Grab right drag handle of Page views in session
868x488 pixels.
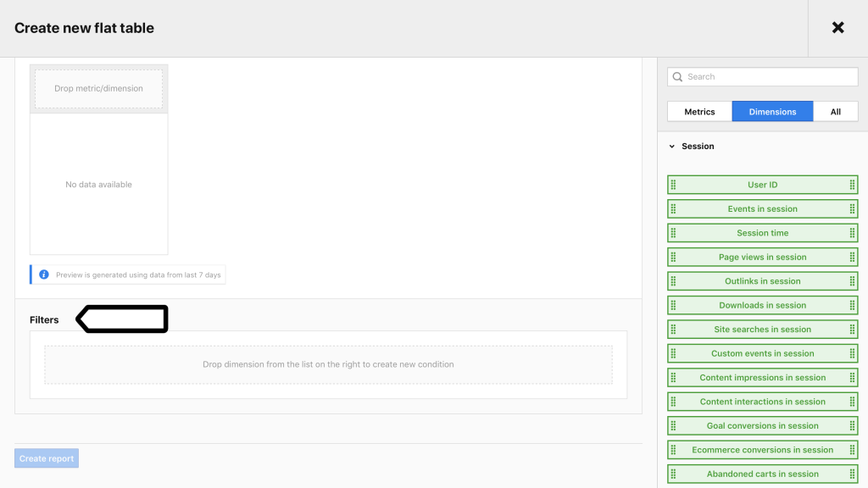(852, 257)
